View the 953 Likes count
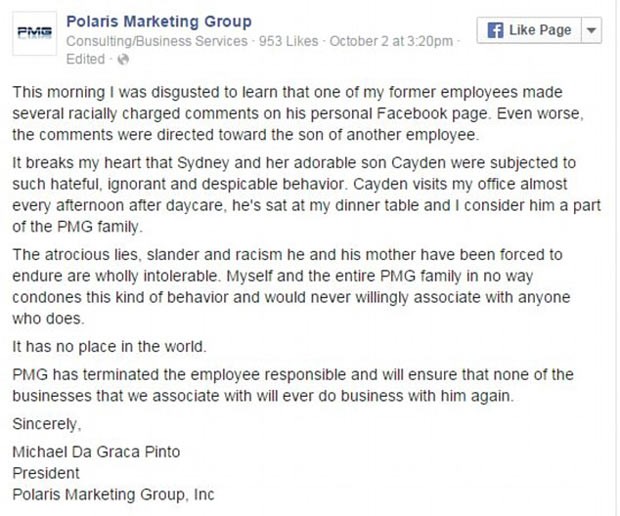The image size is (620, 516). pyautogui.click(x=289, y=41)
